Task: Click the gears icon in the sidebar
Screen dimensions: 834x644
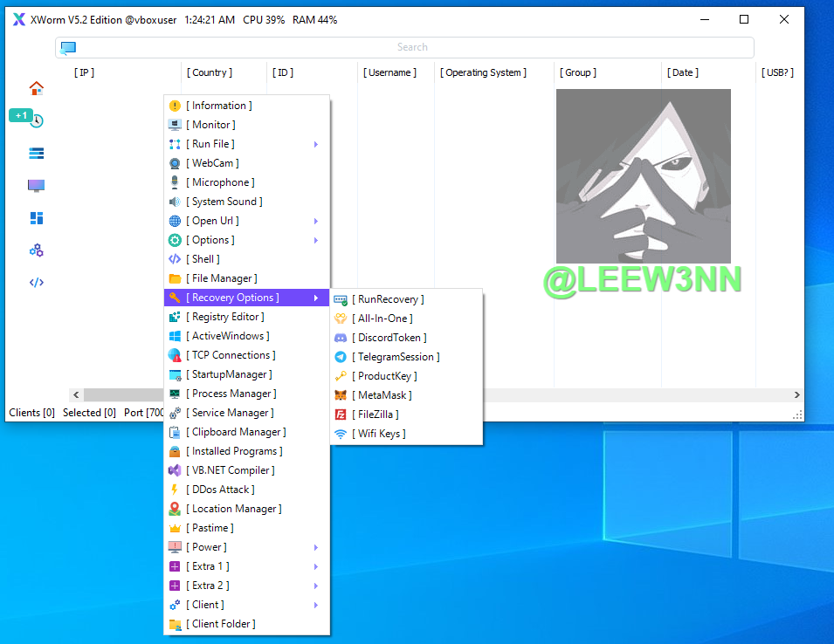Action: click(36, 250)
